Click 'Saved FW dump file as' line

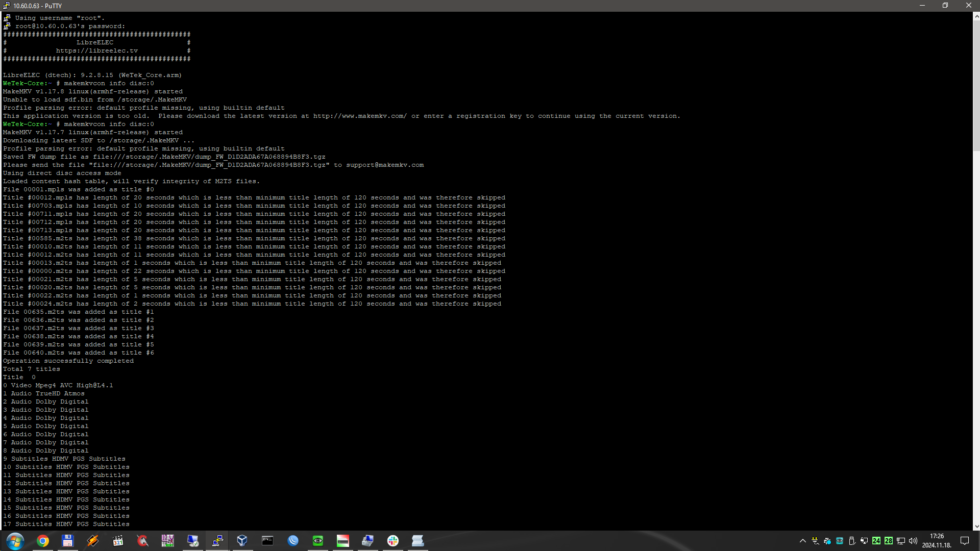[164, 157]
